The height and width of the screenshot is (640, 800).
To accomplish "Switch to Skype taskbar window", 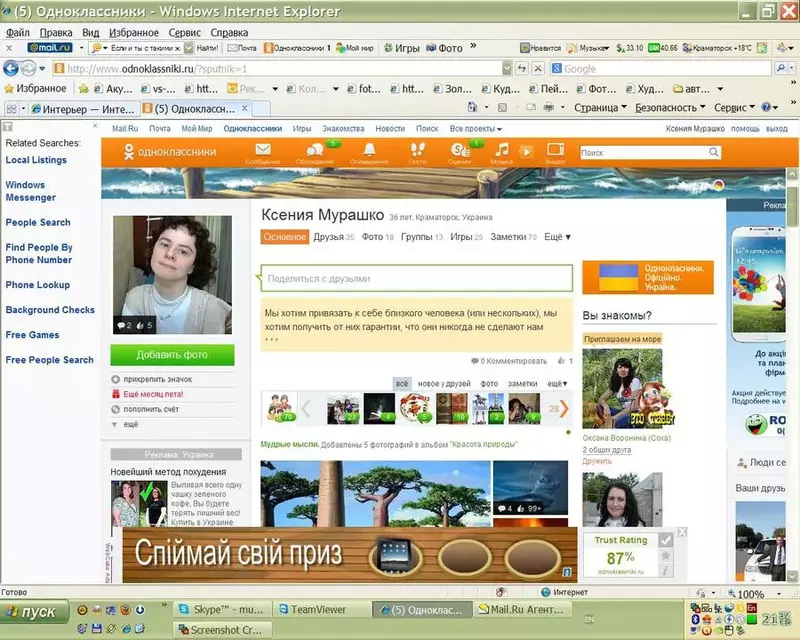I will (x=222, y=609).
